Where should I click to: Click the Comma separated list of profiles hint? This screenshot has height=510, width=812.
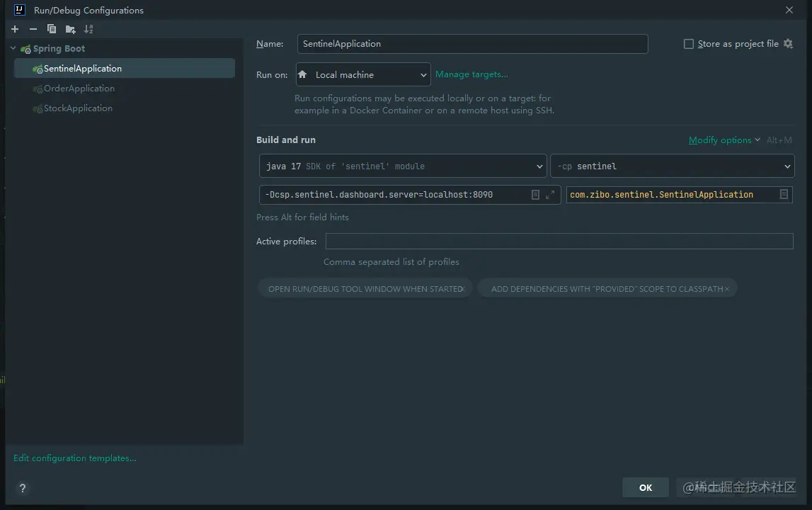pyautogui.click(x=391, y=262)
